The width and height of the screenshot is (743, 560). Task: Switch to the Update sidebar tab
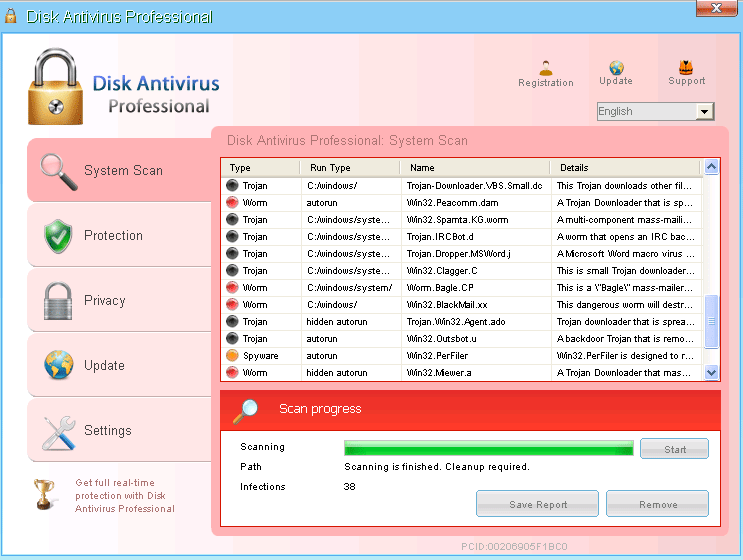click(x=104, y=366)
